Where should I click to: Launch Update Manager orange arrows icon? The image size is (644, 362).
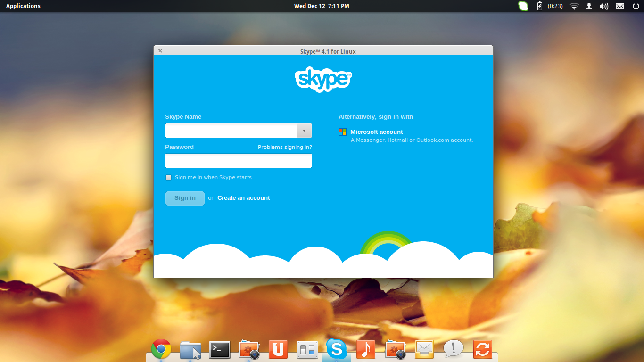483,349
